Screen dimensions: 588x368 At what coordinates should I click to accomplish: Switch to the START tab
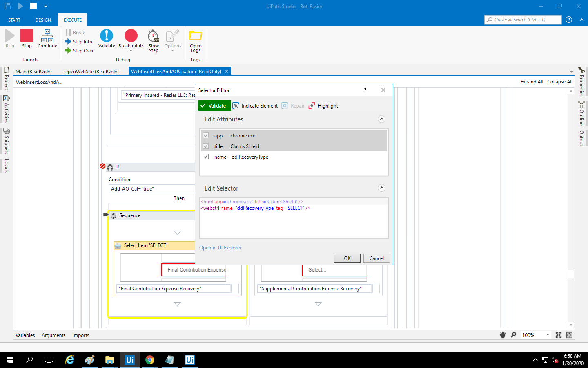click(x=14, y=20)
